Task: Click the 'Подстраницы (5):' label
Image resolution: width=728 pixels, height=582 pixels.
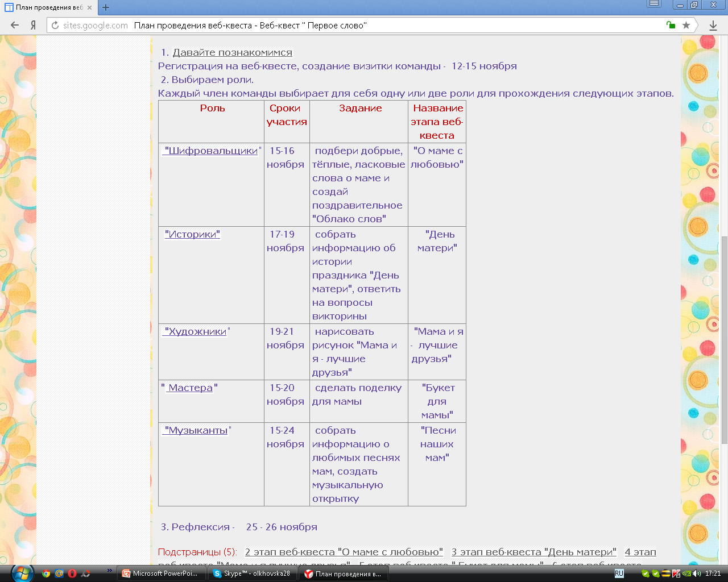Action: click(x=197, y=552)
